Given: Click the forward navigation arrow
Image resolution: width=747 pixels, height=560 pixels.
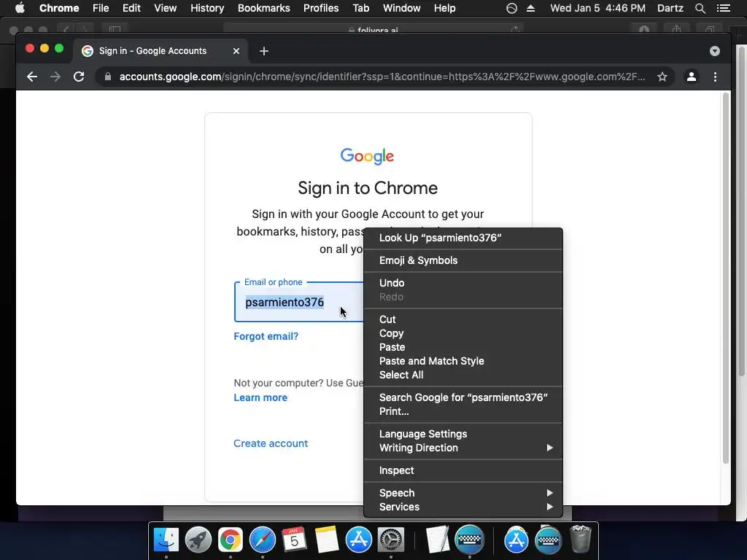Looking at the screenshot, I should tap(55, 77).
